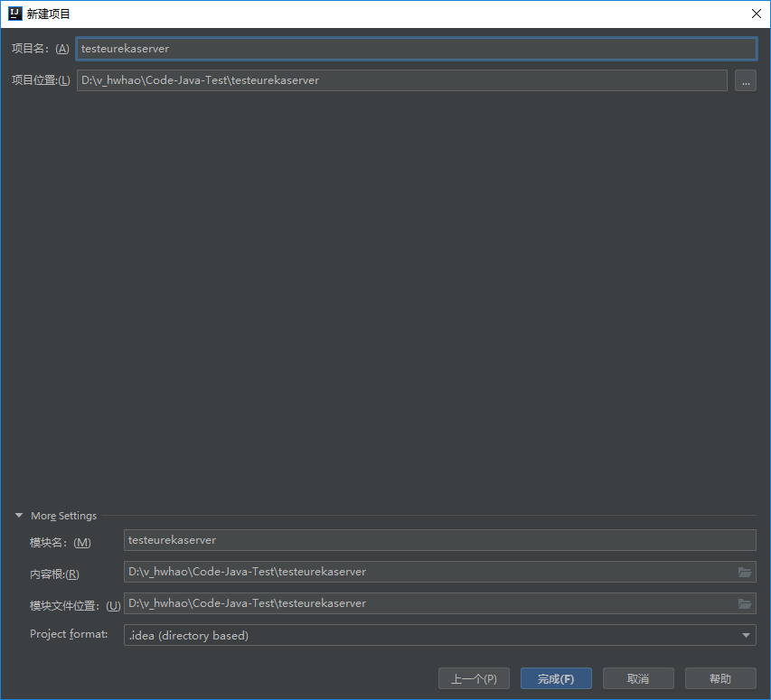Go back with the 上一个(P) button

tap(474, 678)
